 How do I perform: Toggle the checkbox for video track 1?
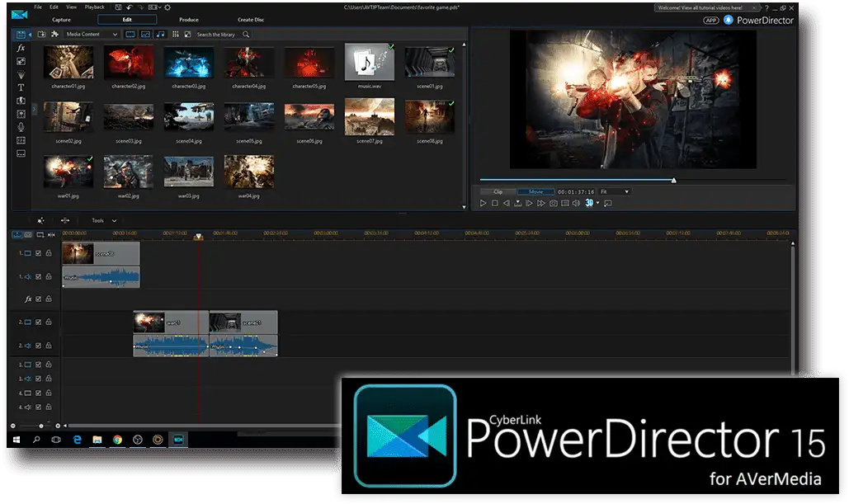click(39, 252)
